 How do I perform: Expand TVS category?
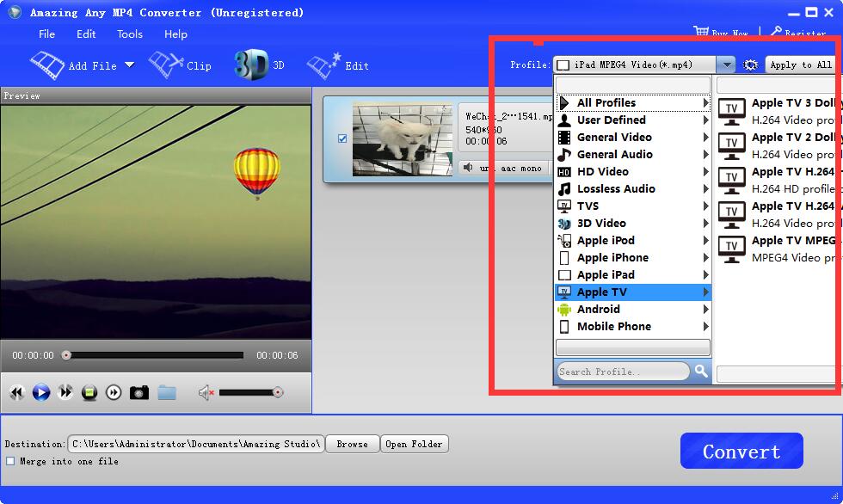pyautogui.click(x=633, y=206)
